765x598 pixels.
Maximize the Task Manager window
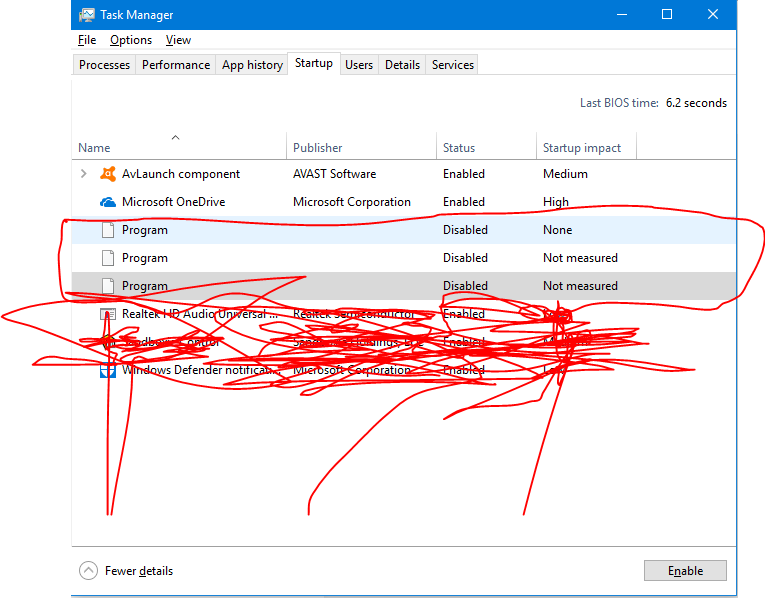tap(667, 15)
